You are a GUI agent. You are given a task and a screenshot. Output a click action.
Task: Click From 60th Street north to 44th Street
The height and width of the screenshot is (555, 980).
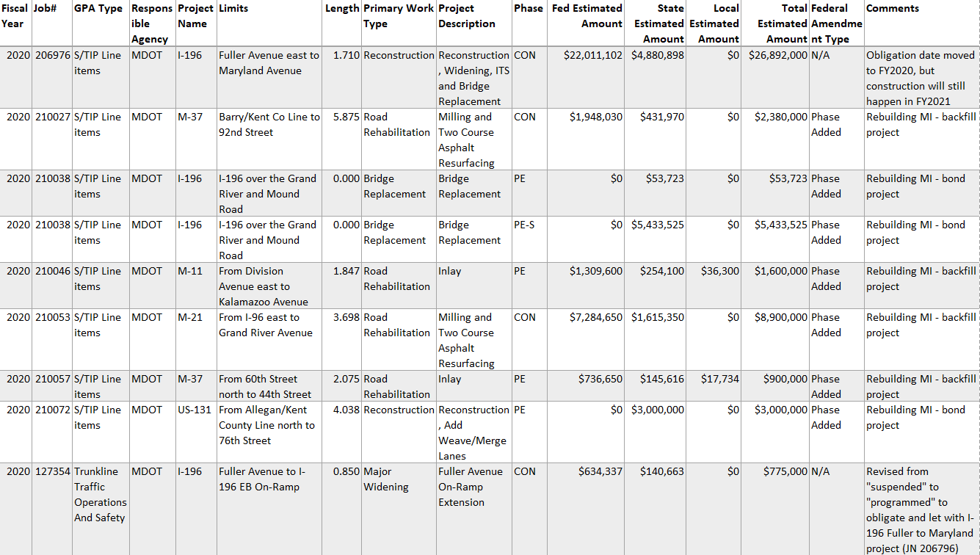269,386
